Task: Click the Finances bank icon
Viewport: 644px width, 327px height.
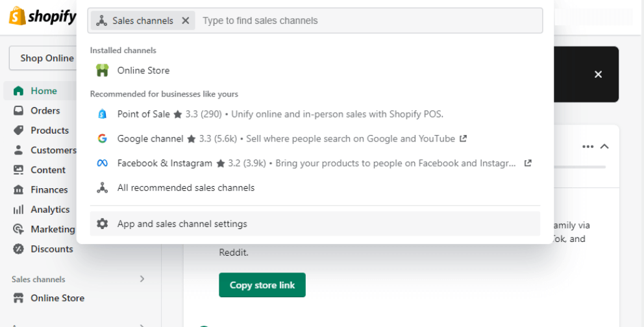Action: (x=18, y=189)
